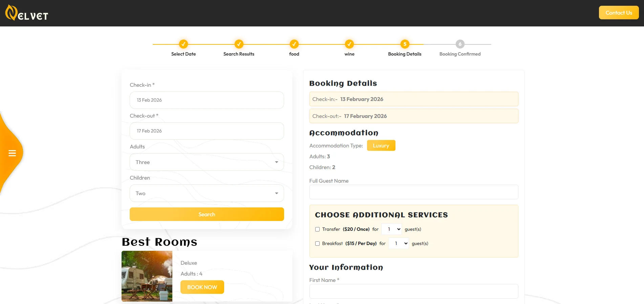The height and width of the screenshot is (304, 644).
Task: Click the Full Guest Name field
Action: tap(413, 192)
